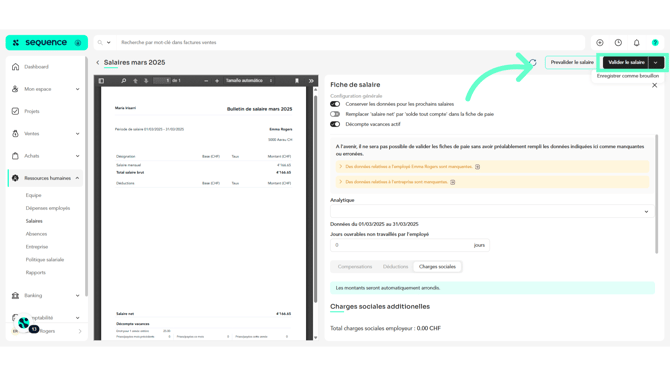Zoom in the PDF preview

(217, 80)
